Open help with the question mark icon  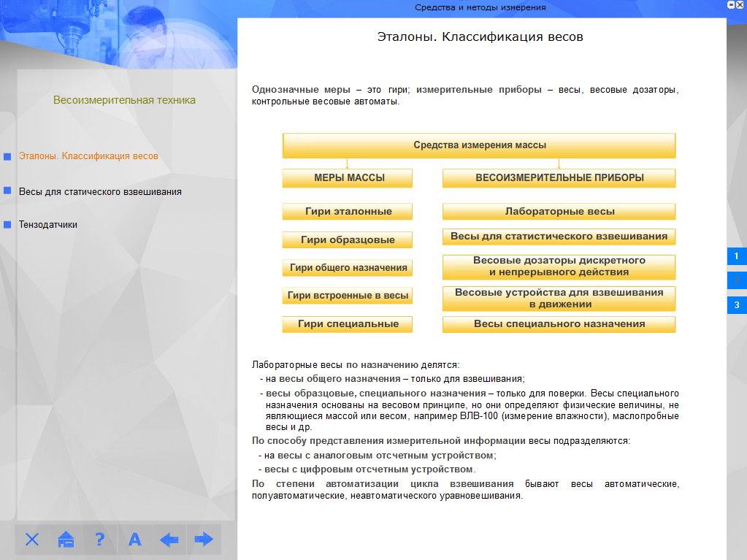click(100, 540)
